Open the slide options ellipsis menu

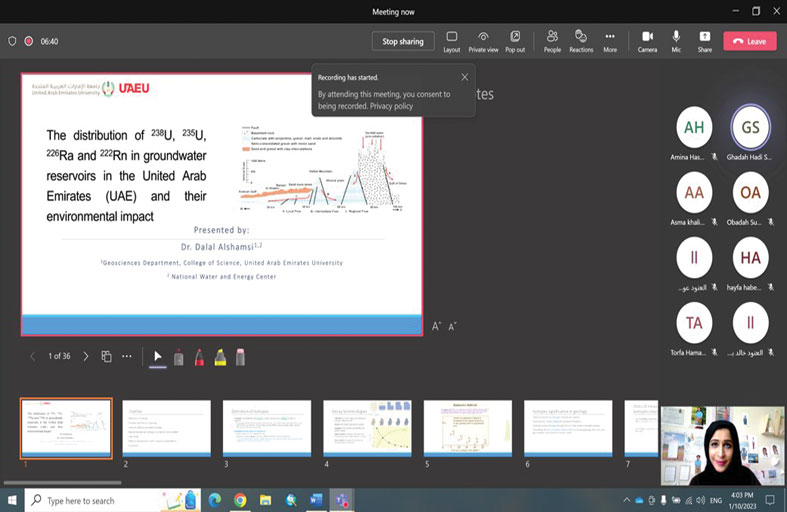[127, 356]
